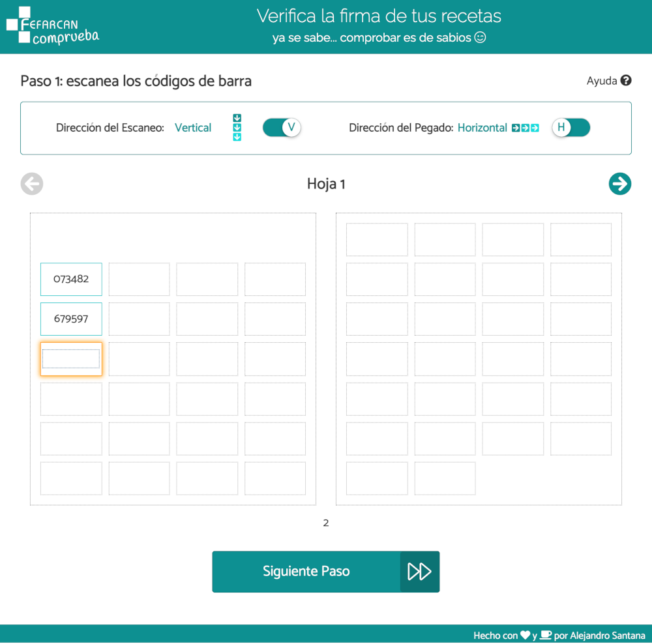Click the focused empty barcode field

pyautogui.click(x=71, y=359)
